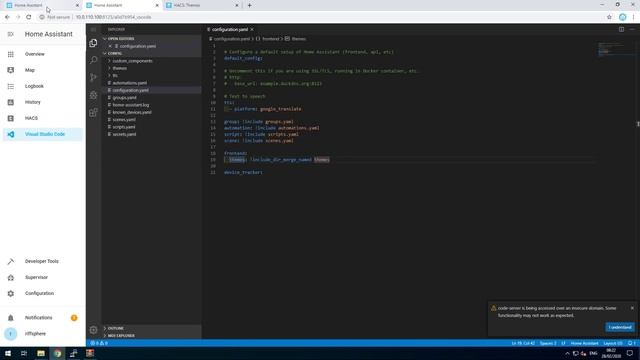Open Notifications in the sidebar
This screenshot has width=640, height=360.
[x=42, y=318]
